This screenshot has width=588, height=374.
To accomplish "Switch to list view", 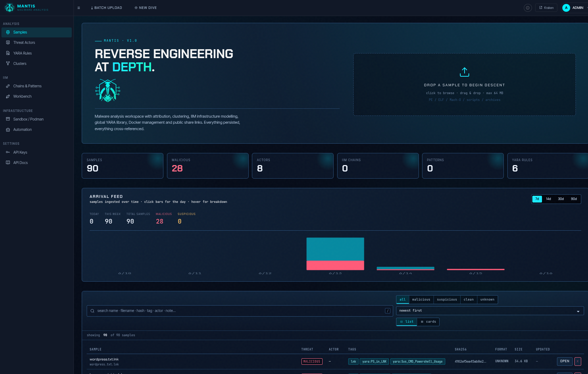I will pyautogui.click(x=407, y=322).
